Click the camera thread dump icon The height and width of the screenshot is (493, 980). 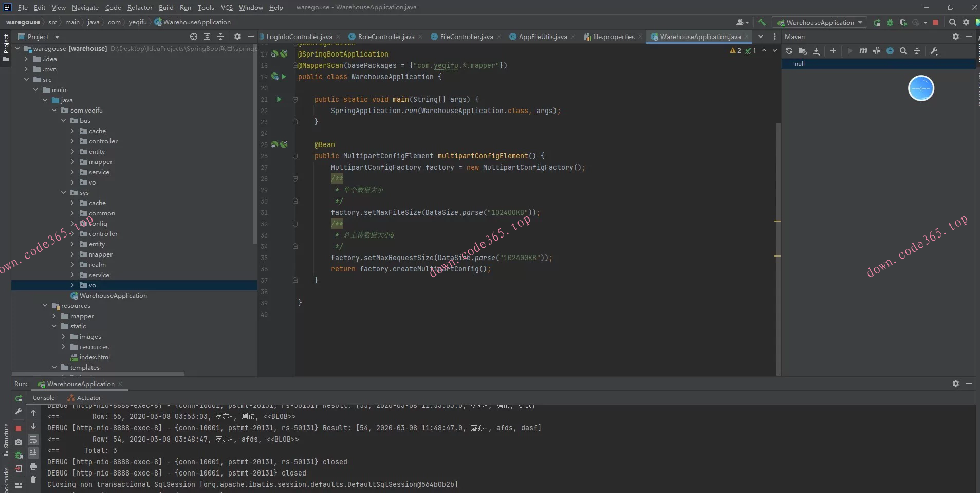(19, 442)
